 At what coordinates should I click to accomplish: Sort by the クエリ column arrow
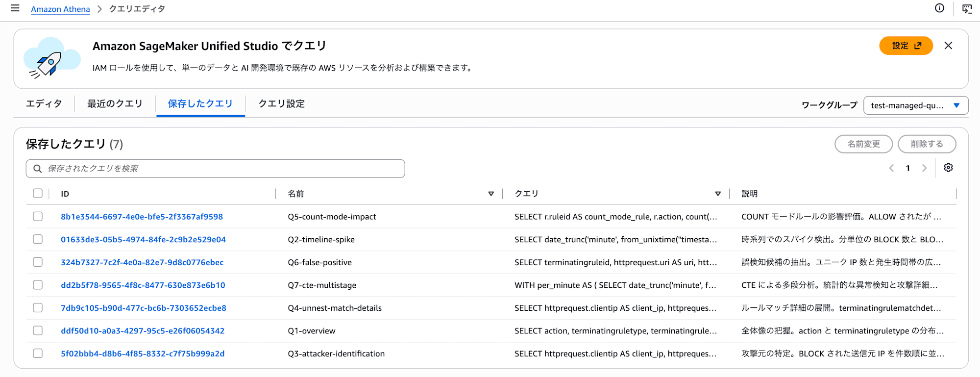point(718,194)
